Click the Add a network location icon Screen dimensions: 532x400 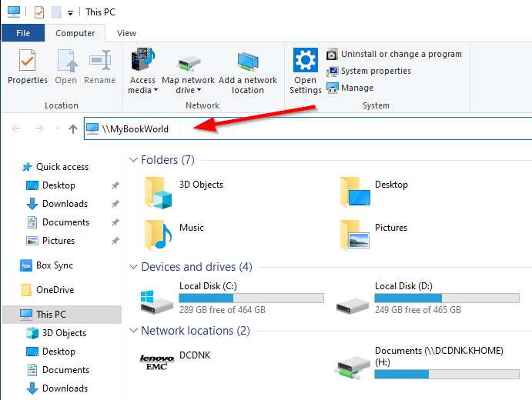(248, 62)
